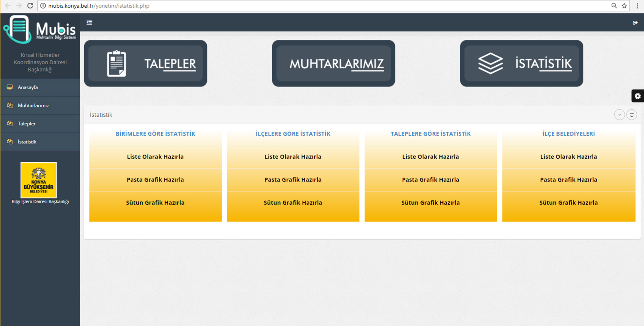Open the browser zoom magnifier icon
The image size is (644, 326).
614,6
